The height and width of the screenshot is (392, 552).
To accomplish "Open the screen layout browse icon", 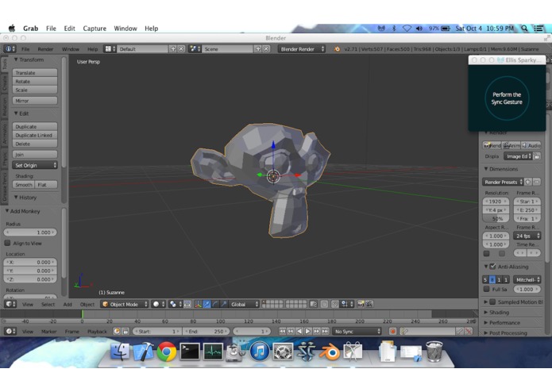I will tap(110, 49).
